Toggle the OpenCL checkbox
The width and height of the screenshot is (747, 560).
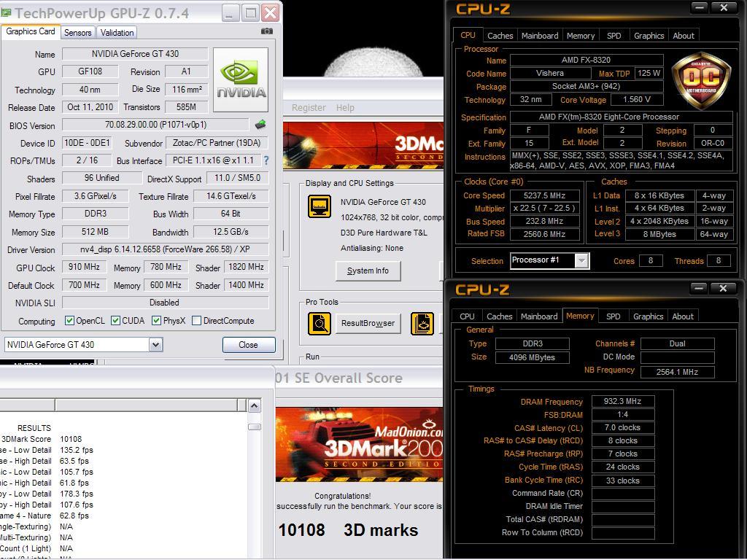(69, 321)
